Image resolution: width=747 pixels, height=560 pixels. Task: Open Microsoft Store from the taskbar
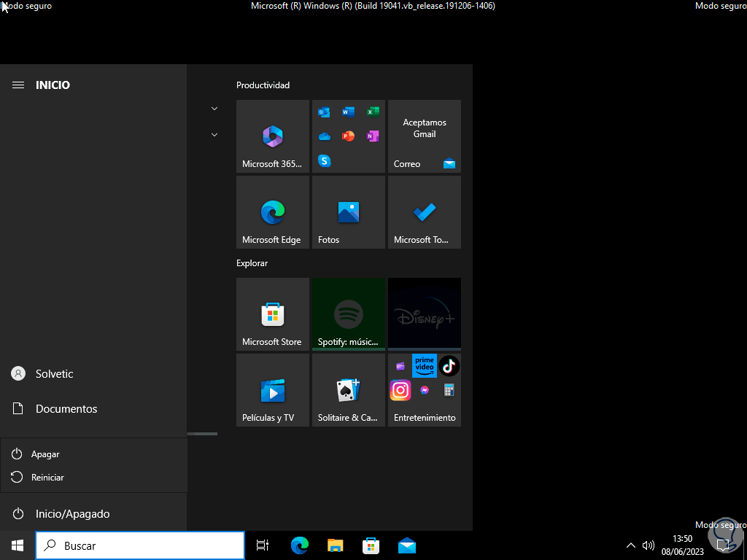tap(371, 545)
